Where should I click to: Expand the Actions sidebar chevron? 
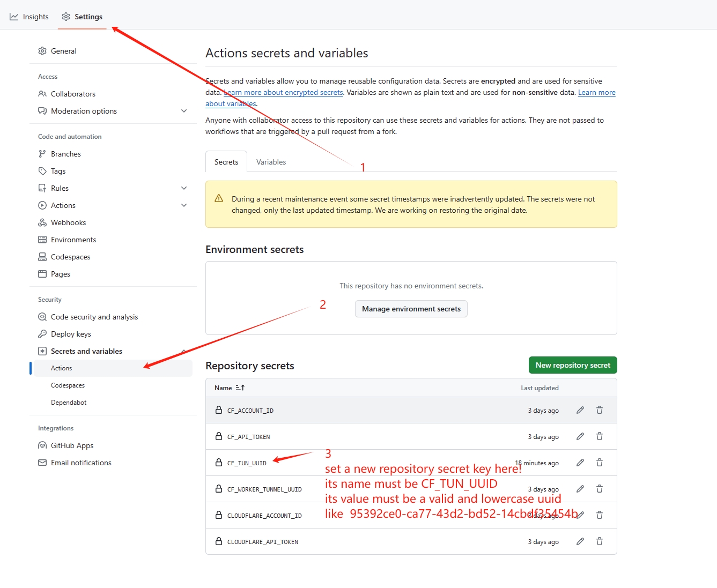coord(184,205)
